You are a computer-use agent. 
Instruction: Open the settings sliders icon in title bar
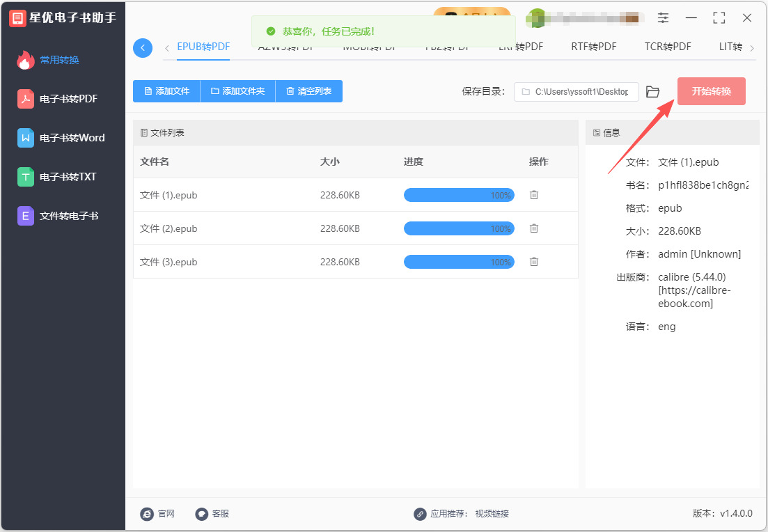(x=663, y=18)
